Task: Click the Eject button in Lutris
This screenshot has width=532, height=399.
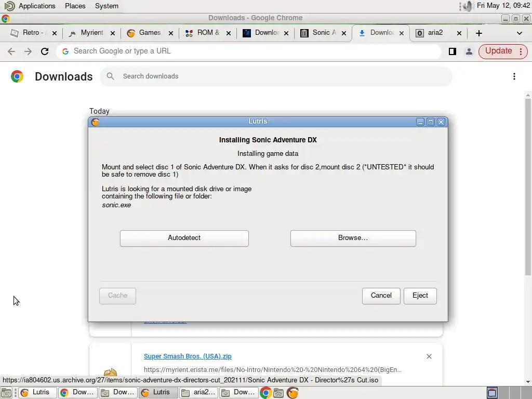Action: click(420, 296)
